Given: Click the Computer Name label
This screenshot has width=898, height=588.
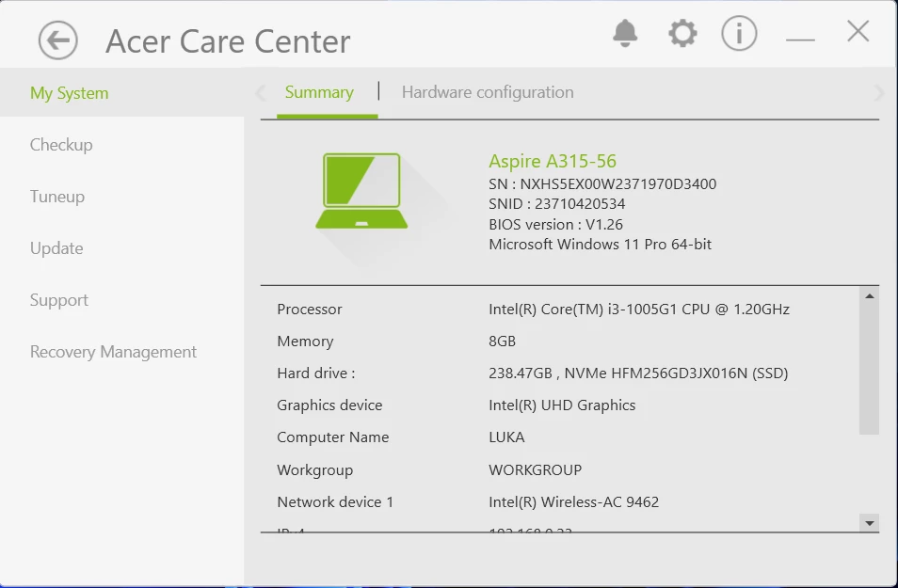Looking at the screenshot, I should pyautogui.click(x=333, y=437).
